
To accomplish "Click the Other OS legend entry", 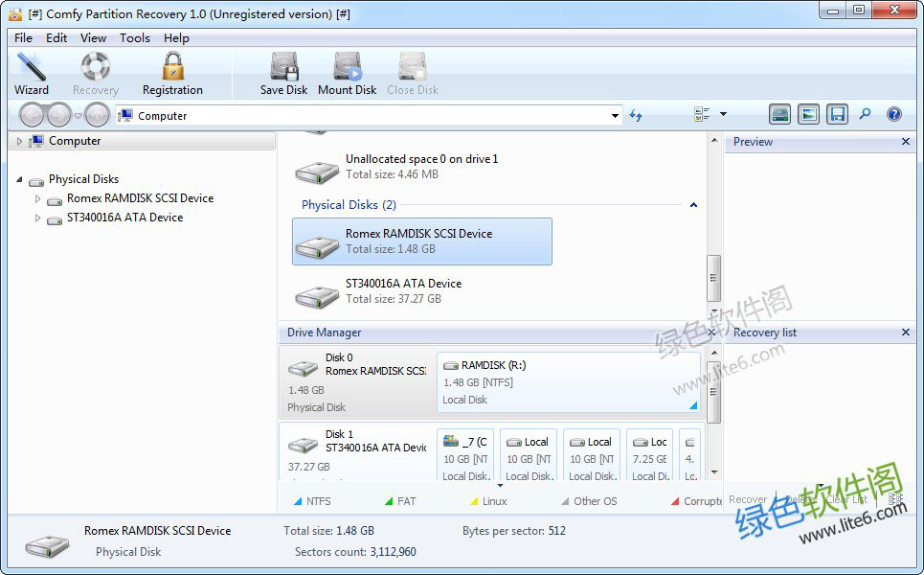I will pos(589,501).
